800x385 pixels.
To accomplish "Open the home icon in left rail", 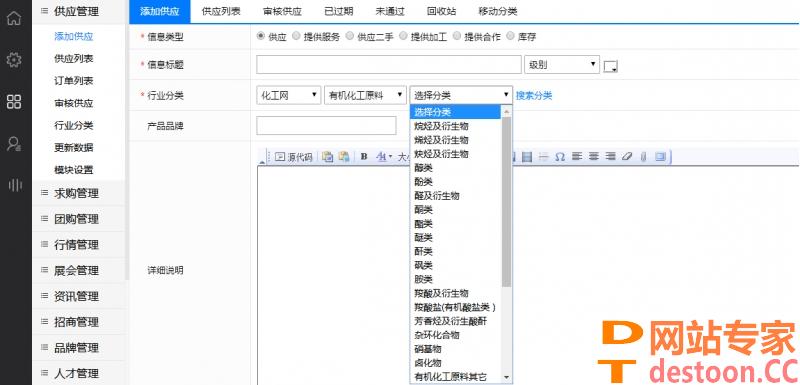I will pyautogui.click(x=14, y=18).
